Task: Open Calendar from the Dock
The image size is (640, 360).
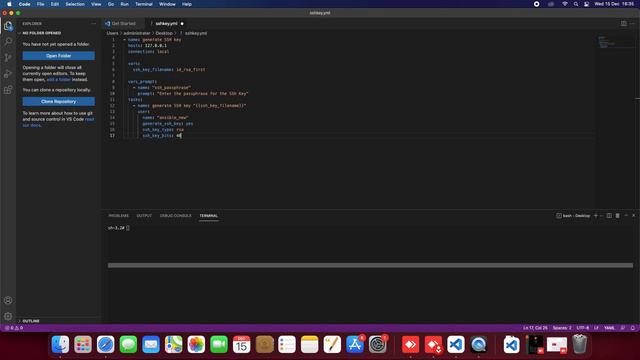Action: click(242, 344)
